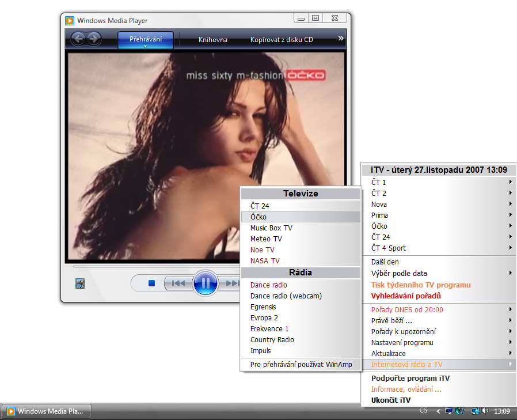Expand ČT 1 submenu arrow
Screen dimensions: 517x420
point(510,182)
